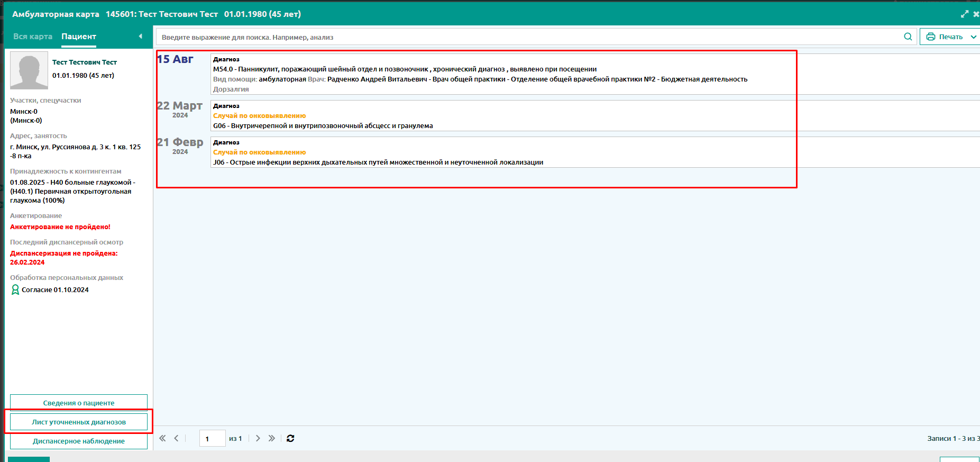Expand the card window to fullscreen

(965, 14)
